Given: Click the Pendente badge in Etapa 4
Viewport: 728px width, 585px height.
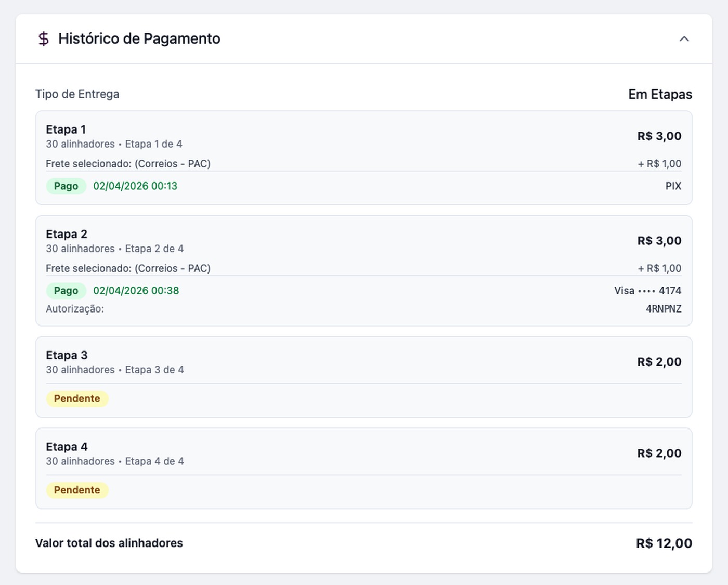Looking at the screenshot, I should point(77,490).
